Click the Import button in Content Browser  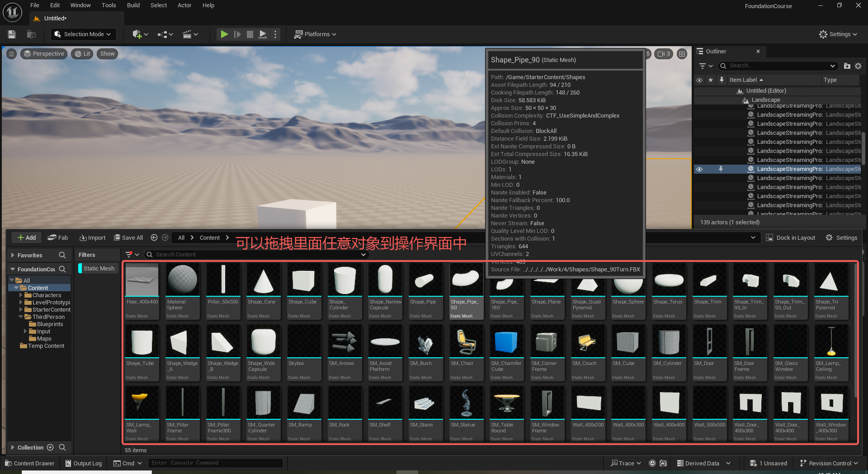click(x=93, y=237)
